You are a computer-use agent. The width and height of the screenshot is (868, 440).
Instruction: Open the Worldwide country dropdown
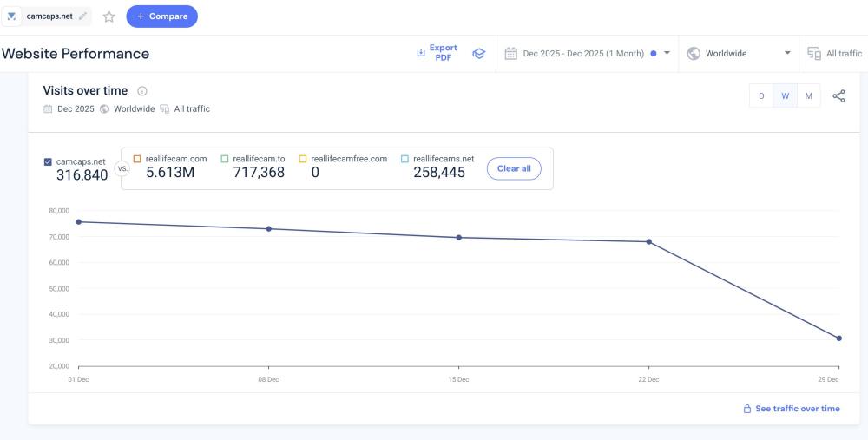[787, 54]
